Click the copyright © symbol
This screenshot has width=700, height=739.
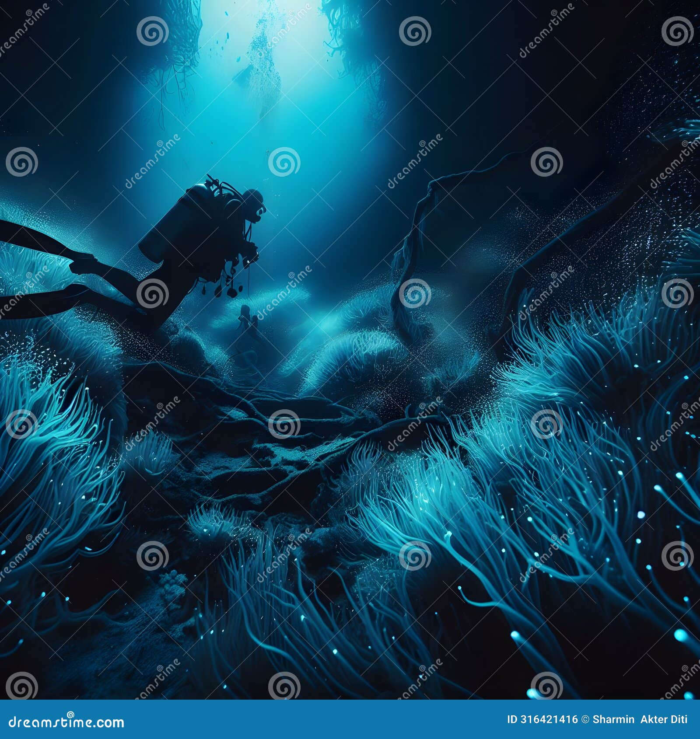tap(585, 720)
